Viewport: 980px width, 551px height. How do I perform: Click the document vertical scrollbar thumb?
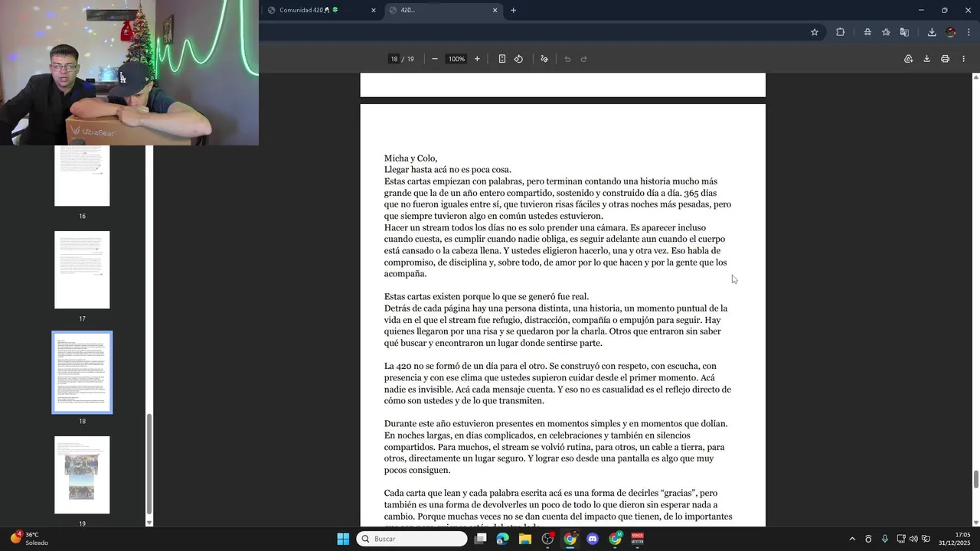click(x=975, y=479)
